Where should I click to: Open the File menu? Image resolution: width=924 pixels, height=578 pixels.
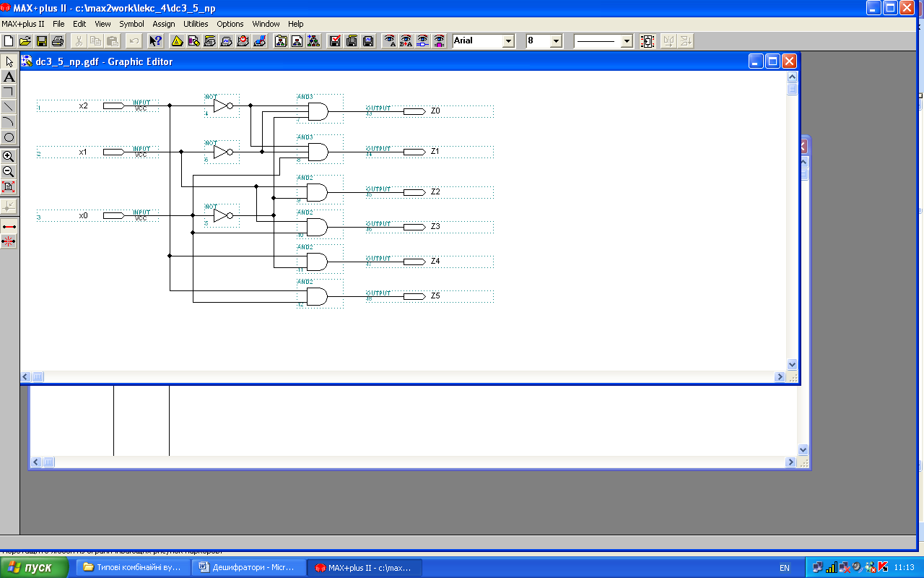click(58, 24)
